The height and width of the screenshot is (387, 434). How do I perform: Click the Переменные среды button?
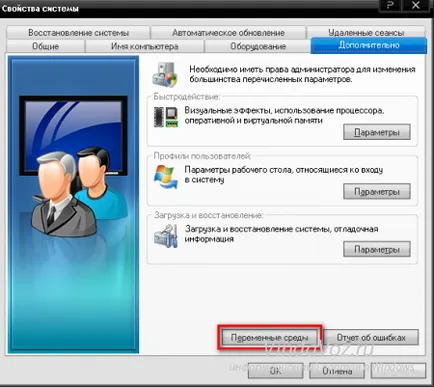coord(270,337)
